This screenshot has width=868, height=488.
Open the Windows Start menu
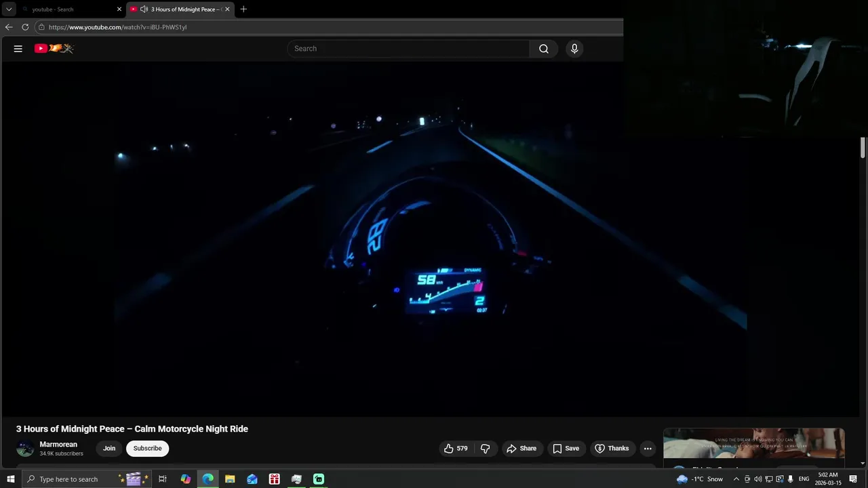click(x=10, y=479)
